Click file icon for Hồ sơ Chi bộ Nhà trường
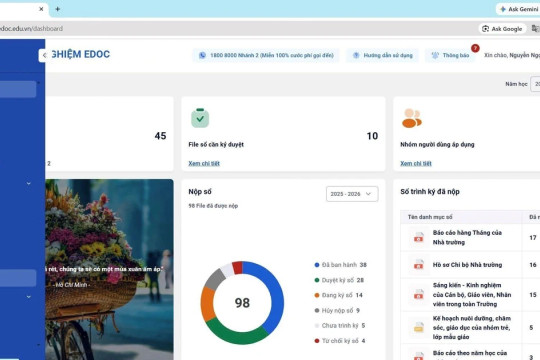The height and width of the screenshot is (360, 540). [x=418, y=265]
